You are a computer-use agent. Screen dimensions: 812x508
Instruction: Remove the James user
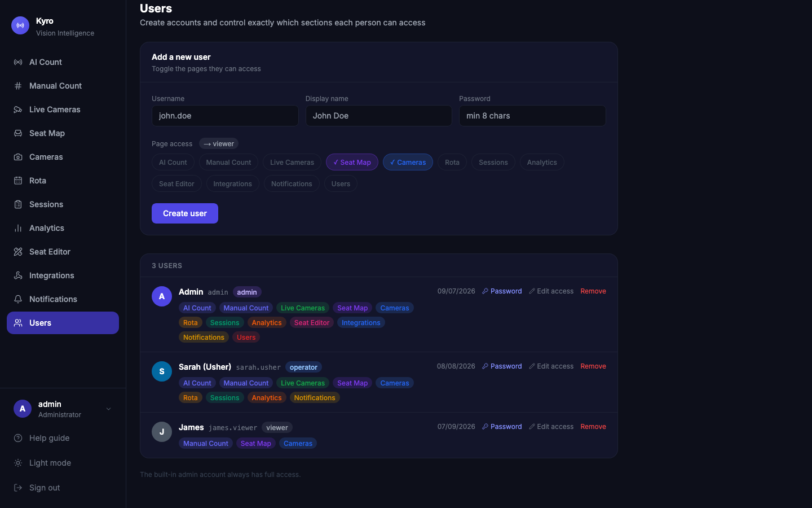593,427
